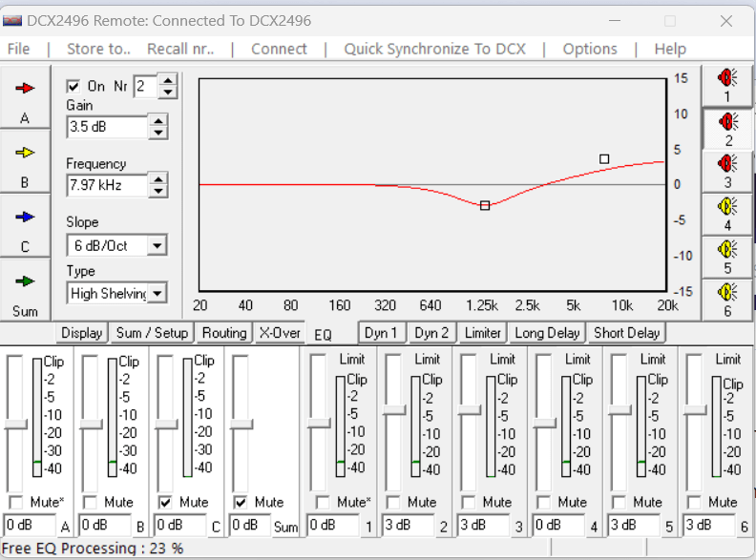Switch to X-Over tab
The width and height of the screenshot is (756, 560).
pyautogui.click(x=280, y=333)
